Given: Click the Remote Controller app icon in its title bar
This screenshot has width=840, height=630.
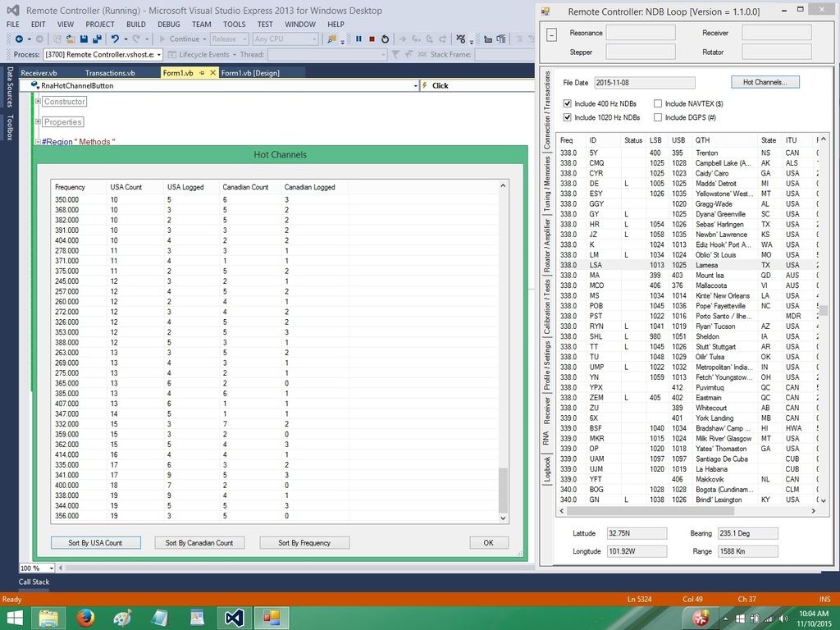Looking at the screenshot, I should pos(546,11).
